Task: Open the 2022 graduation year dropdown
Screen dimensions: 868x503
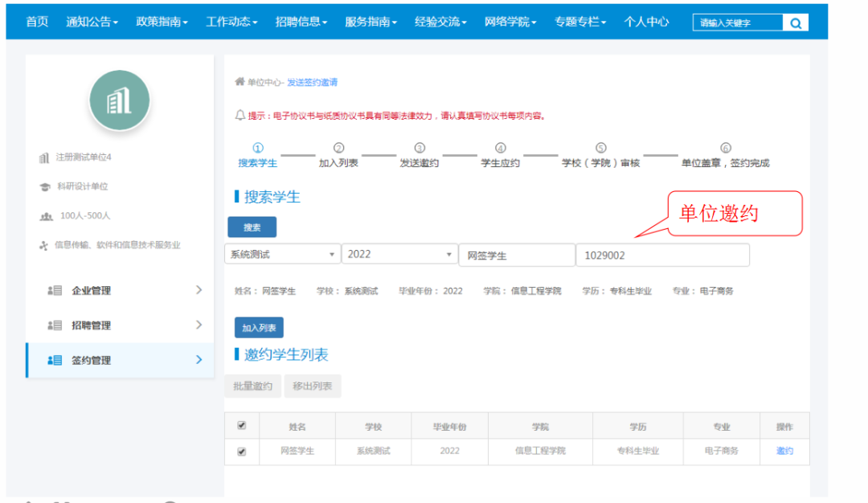Action: 399,255
